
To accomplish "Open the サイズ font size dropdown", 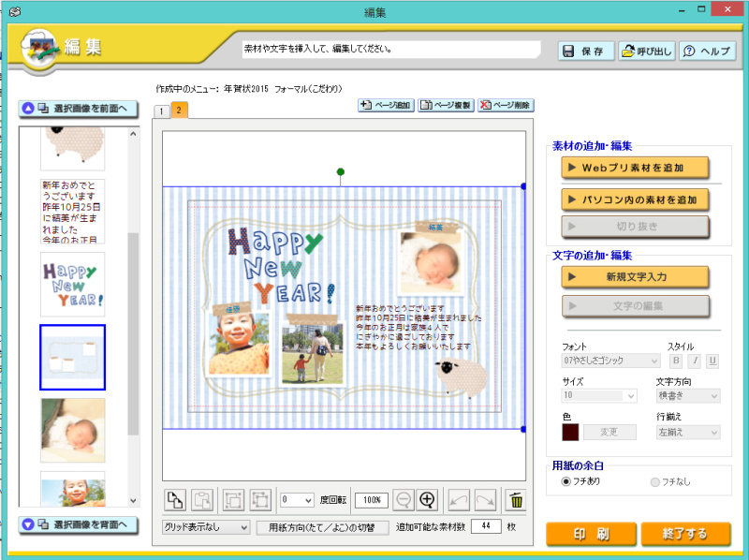I will tap(599, 395).
